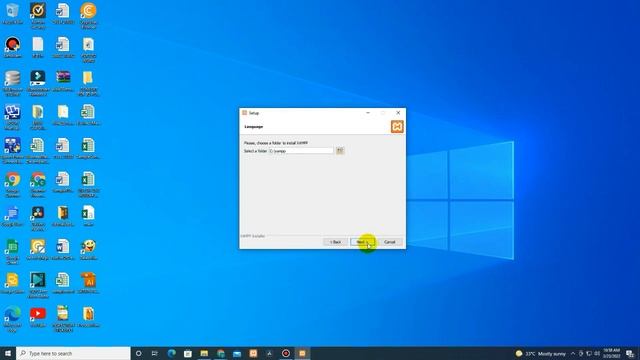Open the taskbar clock and calendar
Screen dimensions: 640x360
(612, 353)
